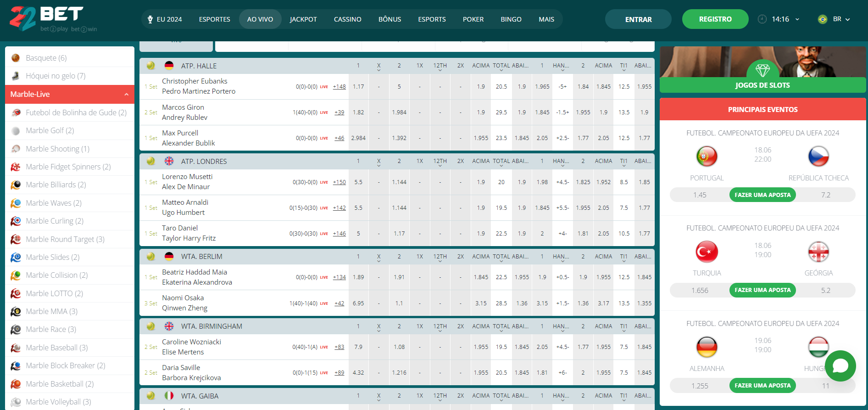Viewport: 868px width, 410px height.
Task: Open Marble Race icon
Action: point(16,329)
